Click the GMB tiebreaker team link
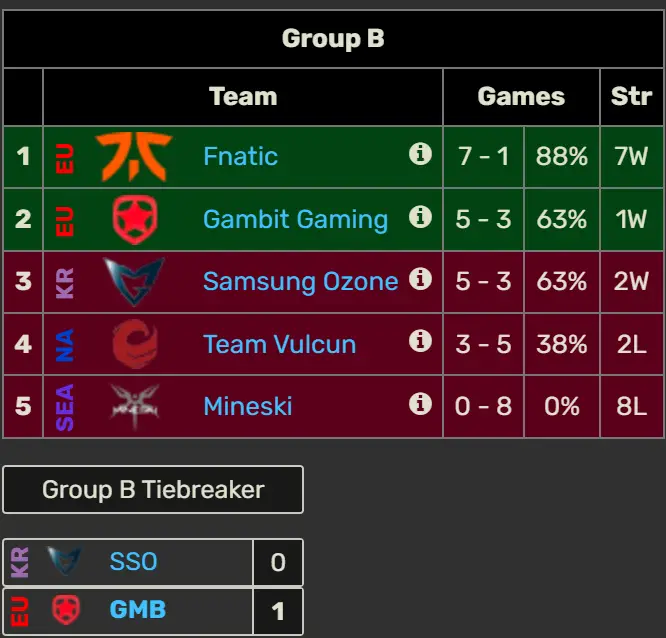Viewport: 666px width, 638px height. 138,610
